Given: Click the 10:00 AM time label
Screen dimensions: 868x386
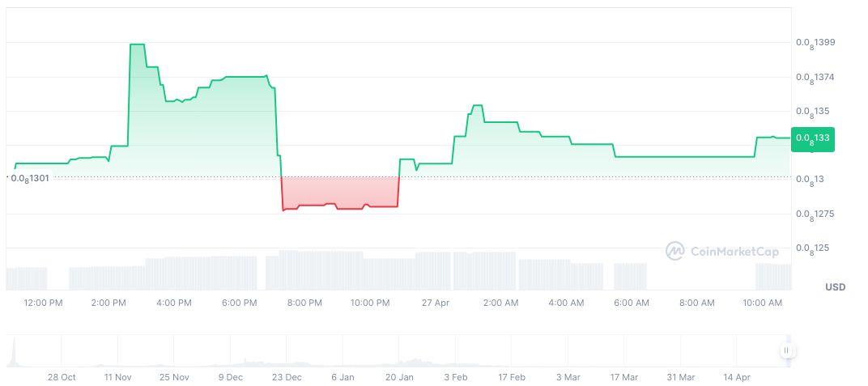Looking at the screenshot, I should pos(762,303).
